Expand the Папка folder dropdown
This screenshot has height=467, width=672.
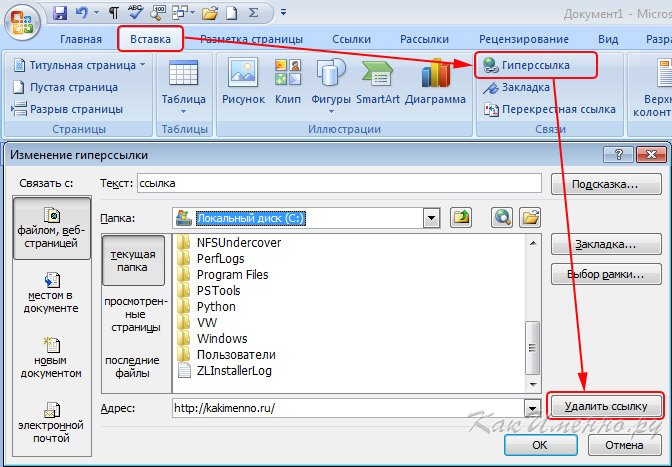(x=431, y=219)
